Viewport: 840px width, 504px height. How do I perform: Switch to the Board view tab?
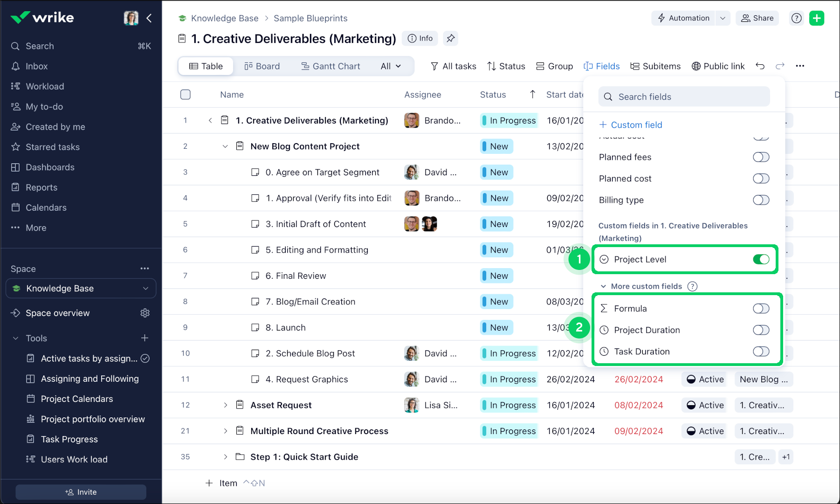pos(262,66)
